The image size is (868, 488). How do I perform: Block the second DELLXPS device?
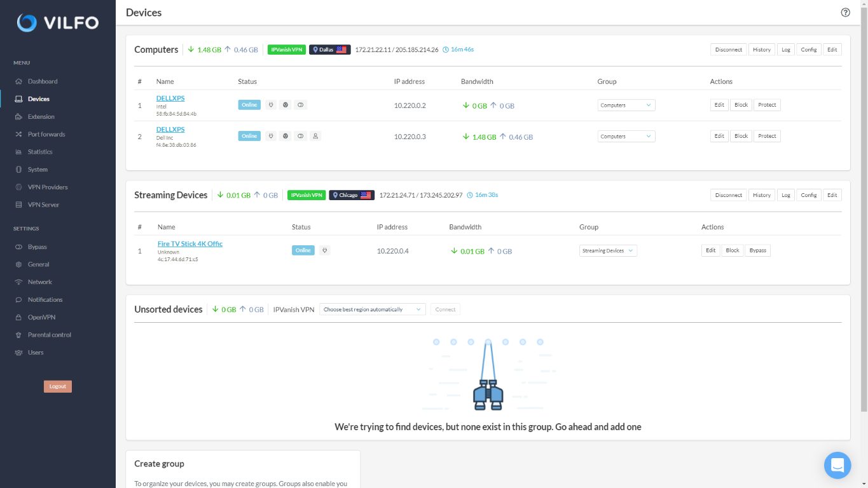[741, 136]
